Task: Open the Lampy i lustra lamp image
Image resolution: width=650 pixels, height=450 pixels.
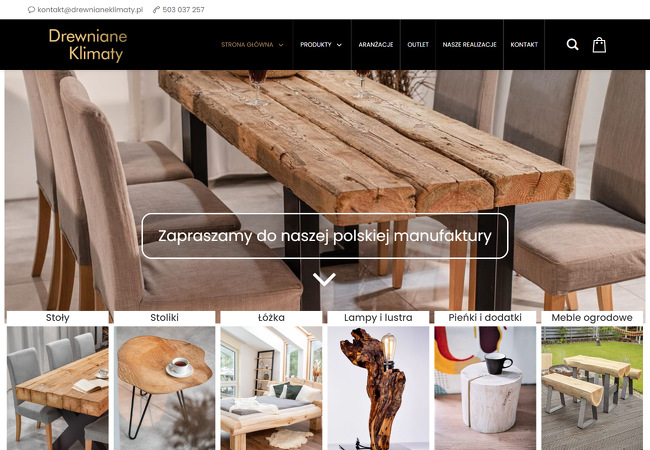Action: tap(378, 388)
